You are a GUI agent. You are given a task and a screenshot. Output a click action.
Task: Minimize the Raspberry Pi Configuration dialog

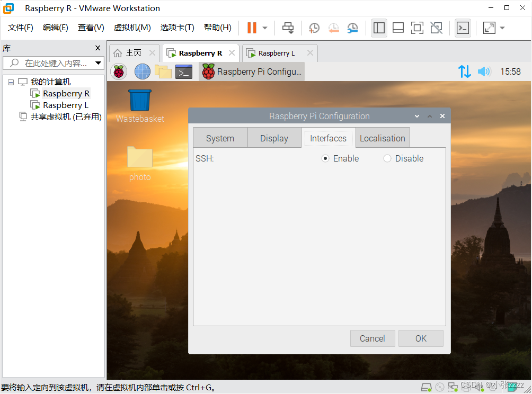click(x=417, y=117)
